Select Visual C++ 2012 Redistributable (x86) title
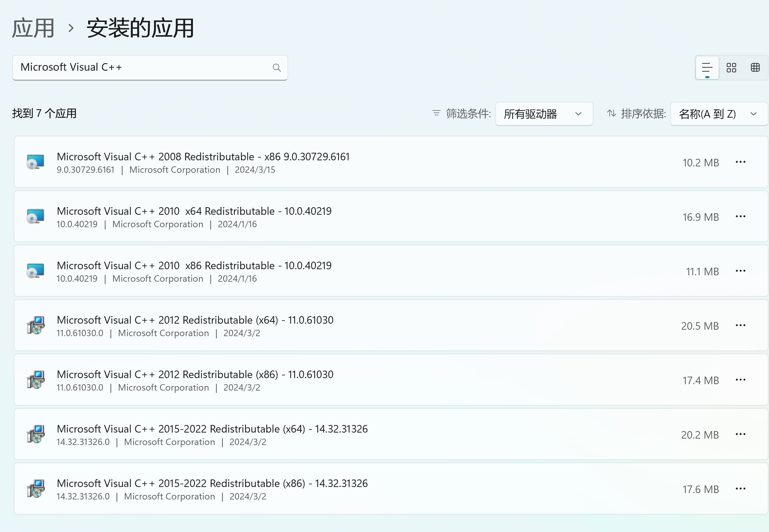The width and height of the screenshot is (769, 532). tap(195, 374)
